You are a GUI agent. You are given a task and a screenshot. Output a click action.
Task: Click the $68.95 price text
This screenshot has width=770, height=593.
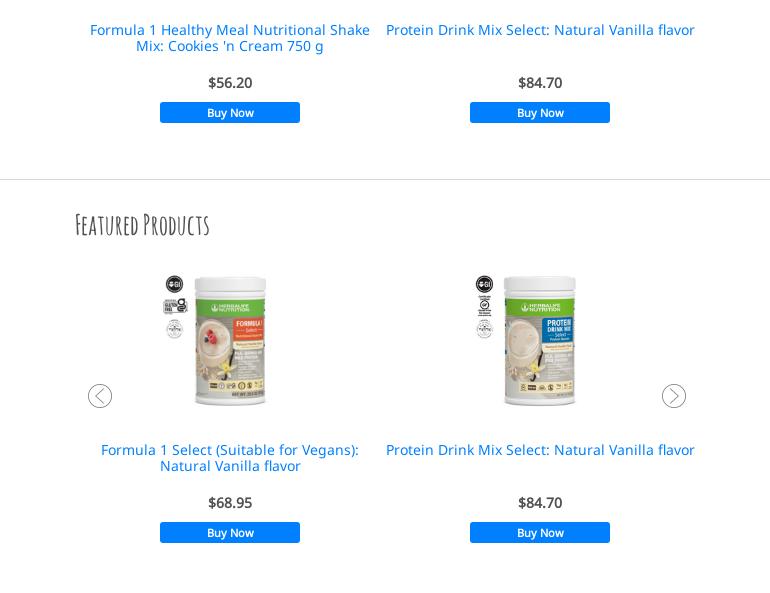coord(230,503)
